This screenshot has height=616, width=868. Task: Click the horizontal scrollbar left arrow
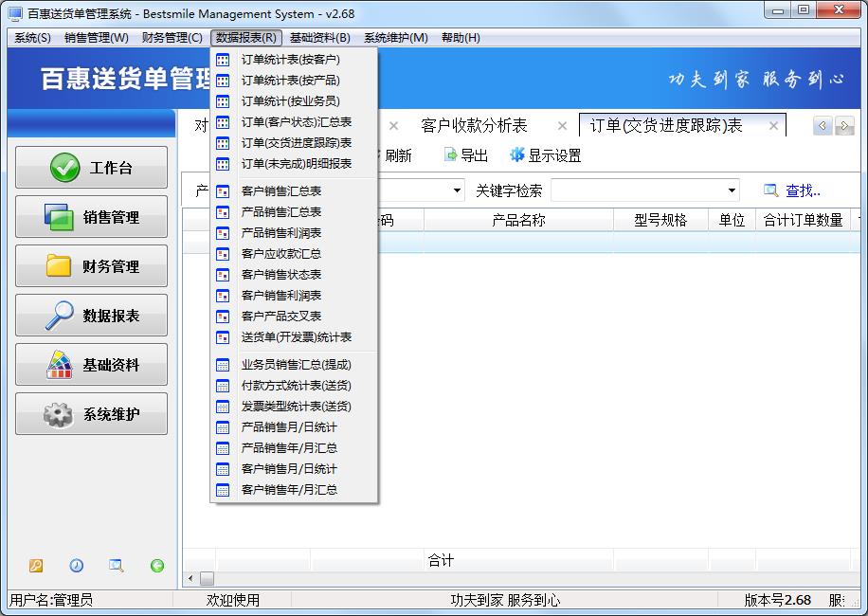[190, 579]
